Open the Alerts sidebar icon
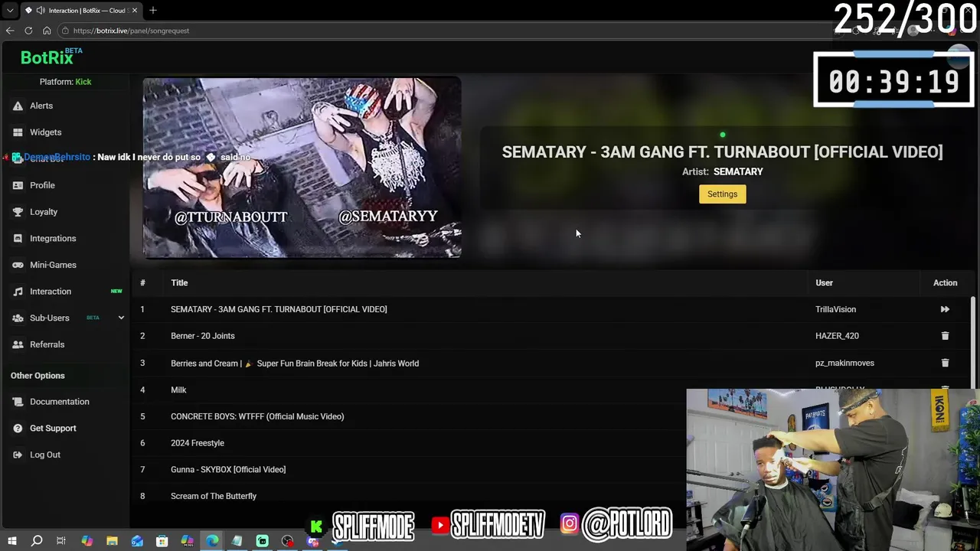This screenshot has height=551, width=980. pyautogui.click(x=18, y=106)
